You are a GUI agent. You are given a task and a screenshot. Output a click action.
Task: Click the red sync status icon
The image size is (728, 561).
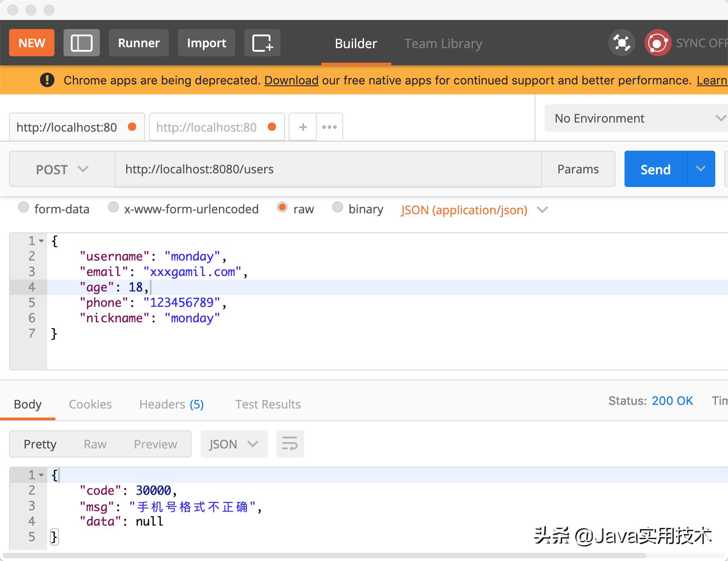(x=657, y=43)
